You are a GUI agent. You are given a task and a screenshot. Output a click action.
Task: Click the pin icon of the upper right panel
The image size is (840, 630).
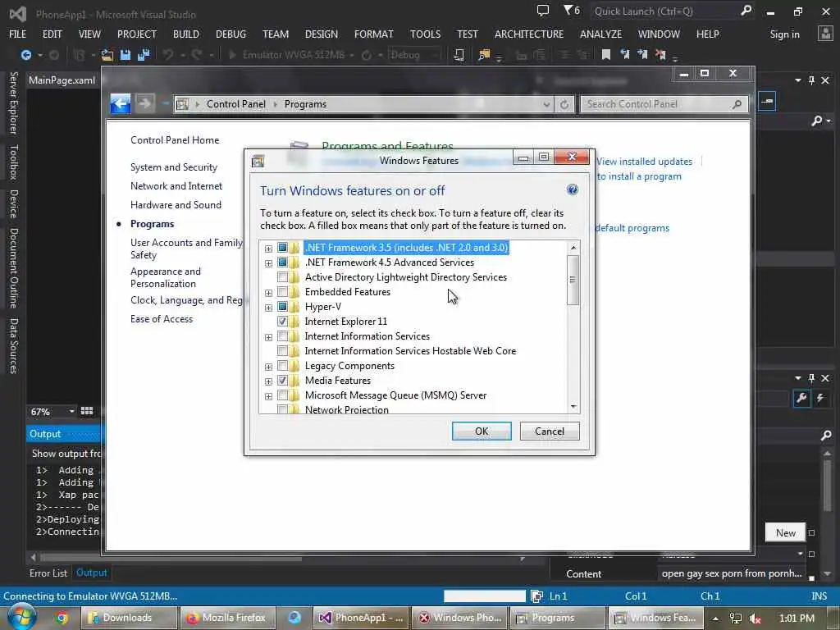tap(811, 80)
